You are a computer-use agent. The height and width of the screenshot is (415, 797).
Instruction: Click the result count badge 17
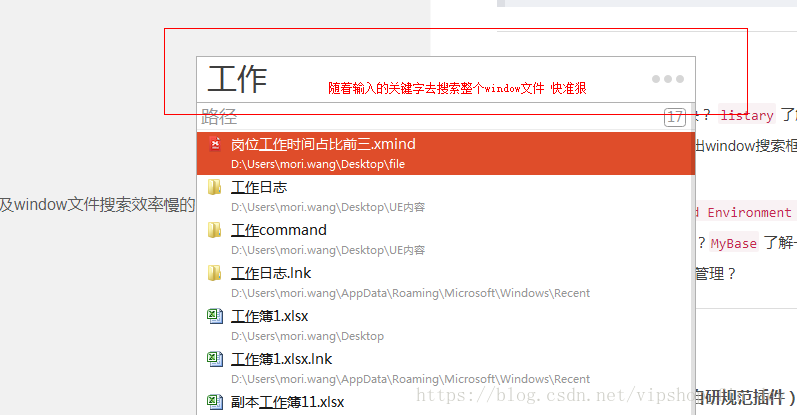click(675, 117)
